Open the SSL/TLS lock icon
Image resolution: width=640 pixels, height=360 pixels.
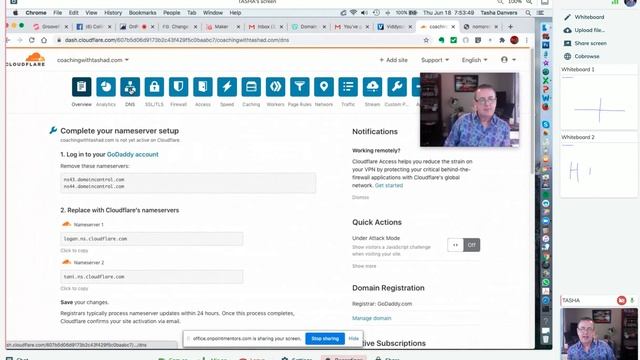coord(154,87)
